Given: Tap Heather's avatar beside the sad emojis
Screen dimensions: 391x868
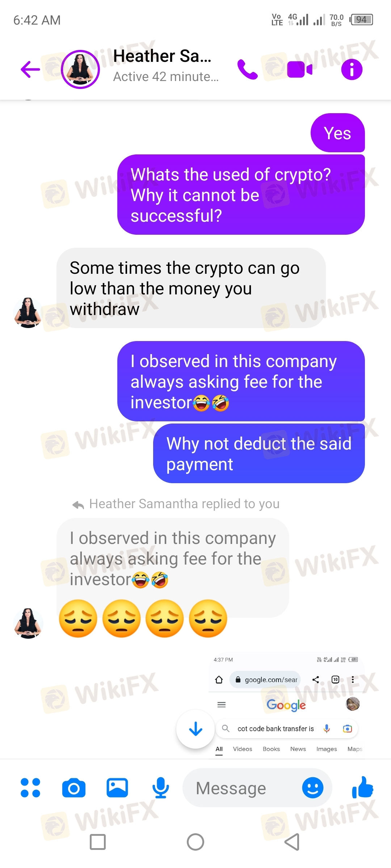Looking at the screenshot, I should 28,623.
